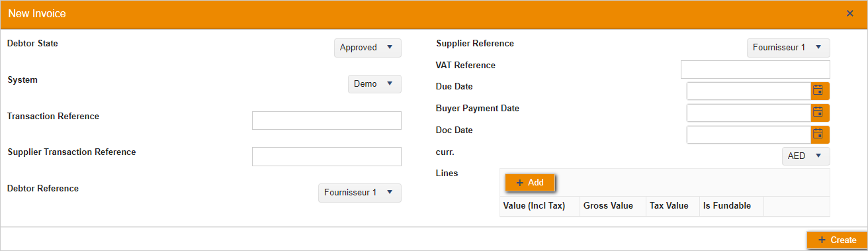
Task: Click the Value (Incl Tax) column header
Action: [534, 206]
